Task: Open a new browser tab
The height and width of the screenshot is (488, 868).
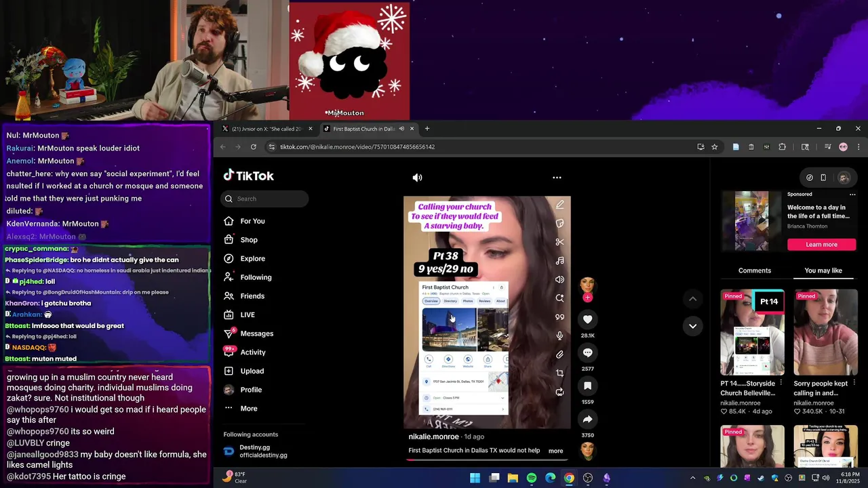Action: click(427, 129)
